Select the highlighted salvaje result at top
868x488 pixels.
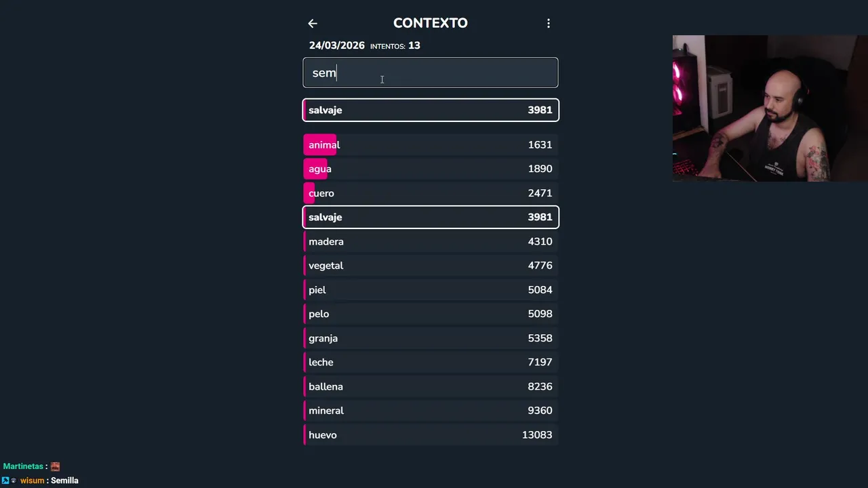(x=431, y=110)
